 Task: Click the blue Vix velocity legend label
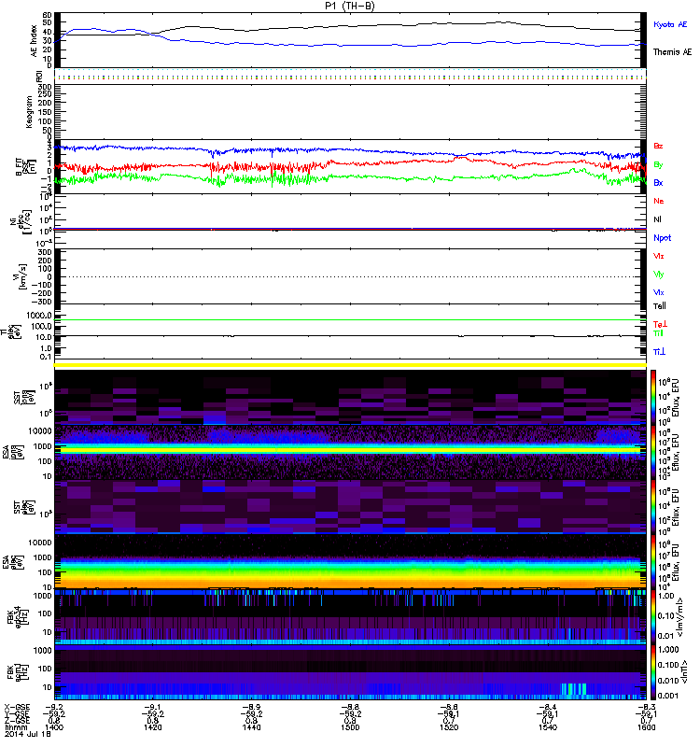point(659,292)
